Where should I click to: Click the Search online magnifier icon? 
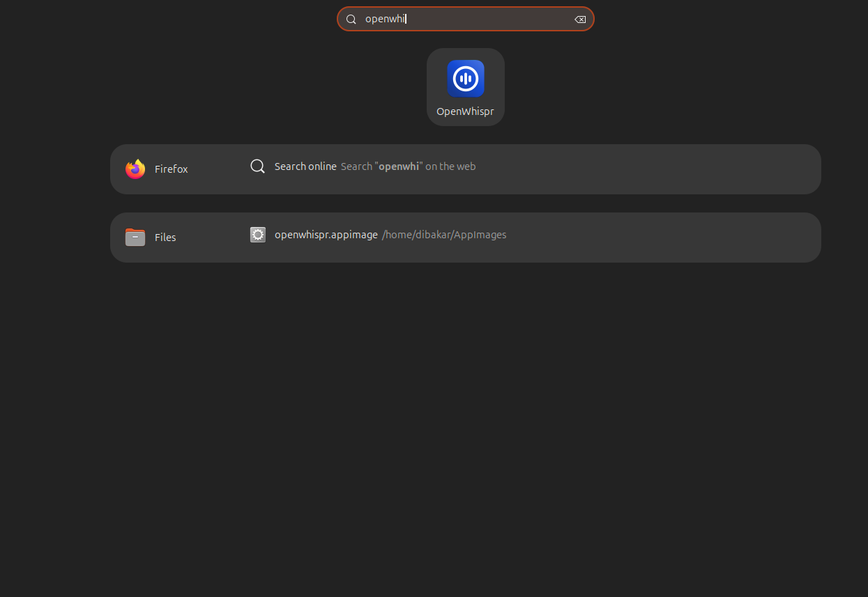tap(258, 166)
